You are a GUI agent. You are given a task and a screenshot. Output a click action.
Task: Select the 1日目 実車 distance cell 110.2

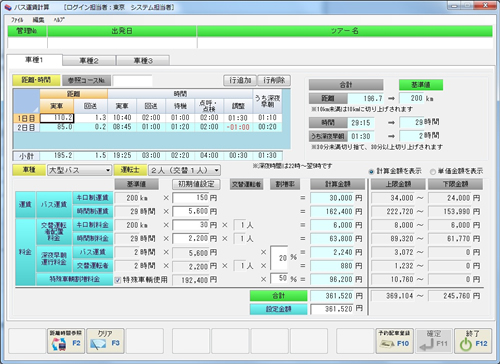(x=57, y=118)
